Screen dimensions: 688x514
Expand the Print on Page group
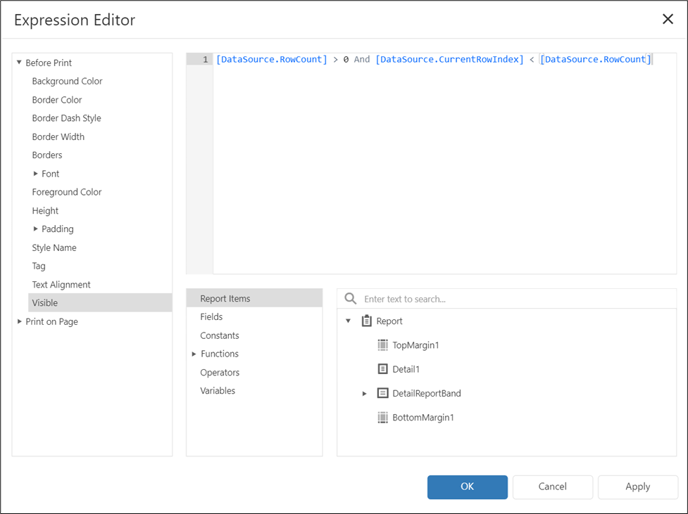pyautogui.click(x=19, y=321)
